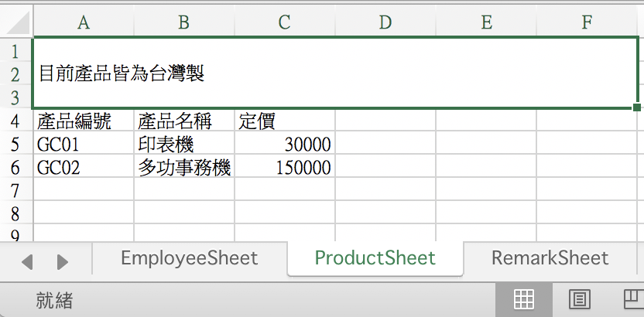Select column E header
The width and height of the screenshot is (644, 317).
(486, 22)
